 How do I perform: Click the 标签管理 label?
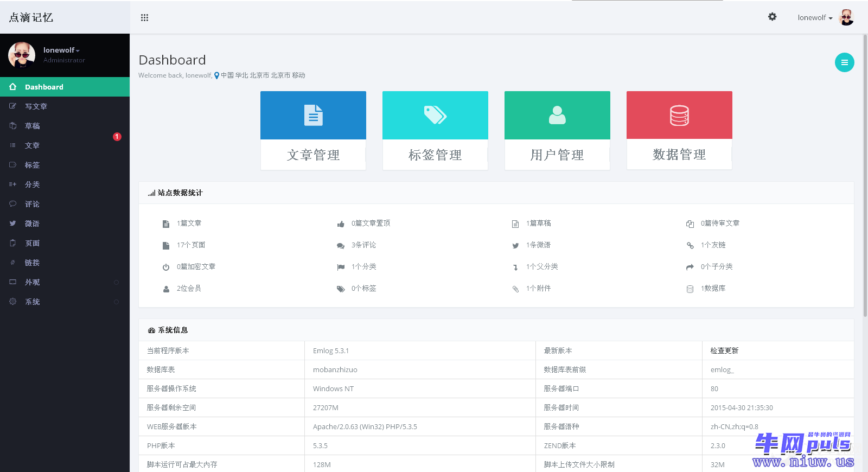point(435,155)
